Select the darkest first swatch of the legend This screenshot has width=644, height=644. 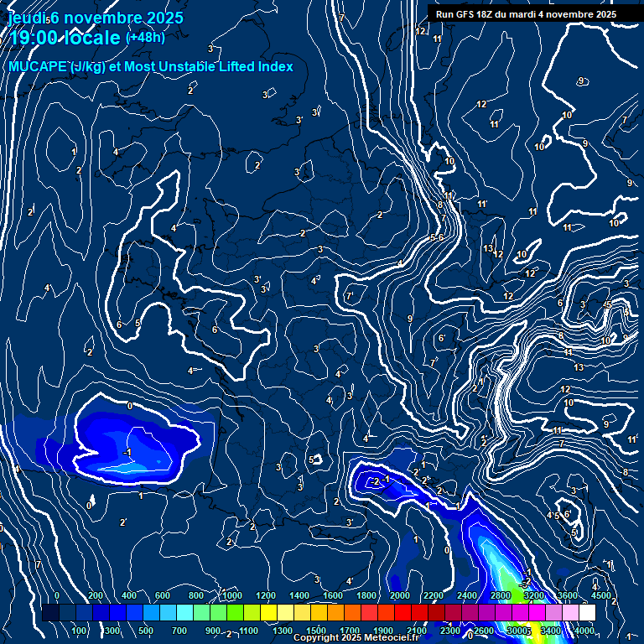point(50,612)
